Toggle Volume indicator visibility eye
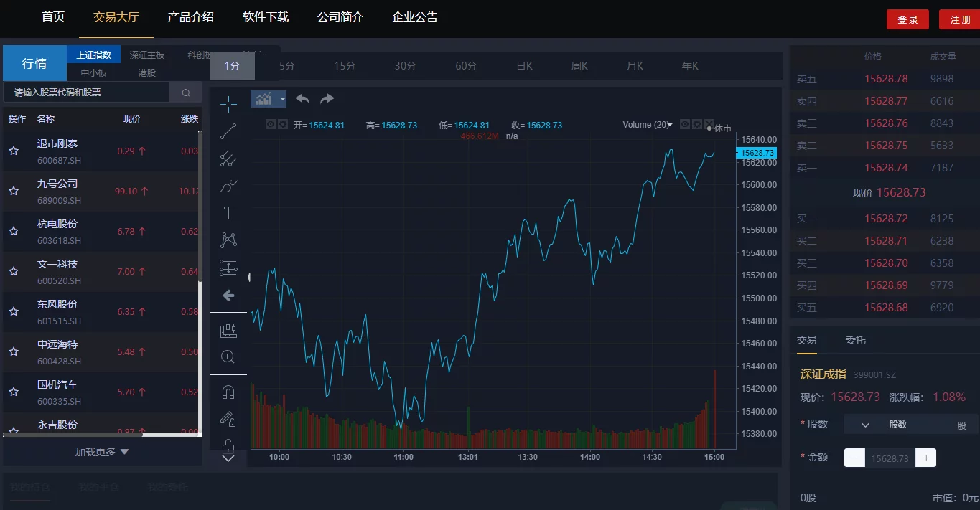 click(x=685, y=124)
